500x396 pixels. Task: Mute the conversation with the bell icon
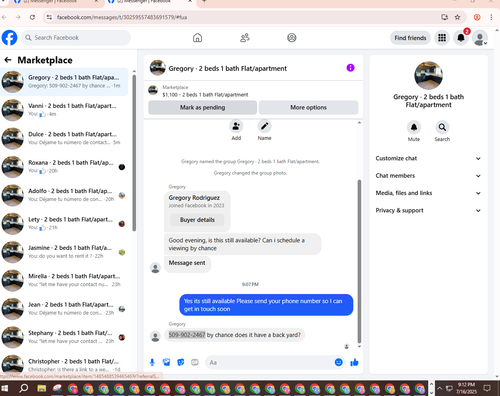click(414, 127)
